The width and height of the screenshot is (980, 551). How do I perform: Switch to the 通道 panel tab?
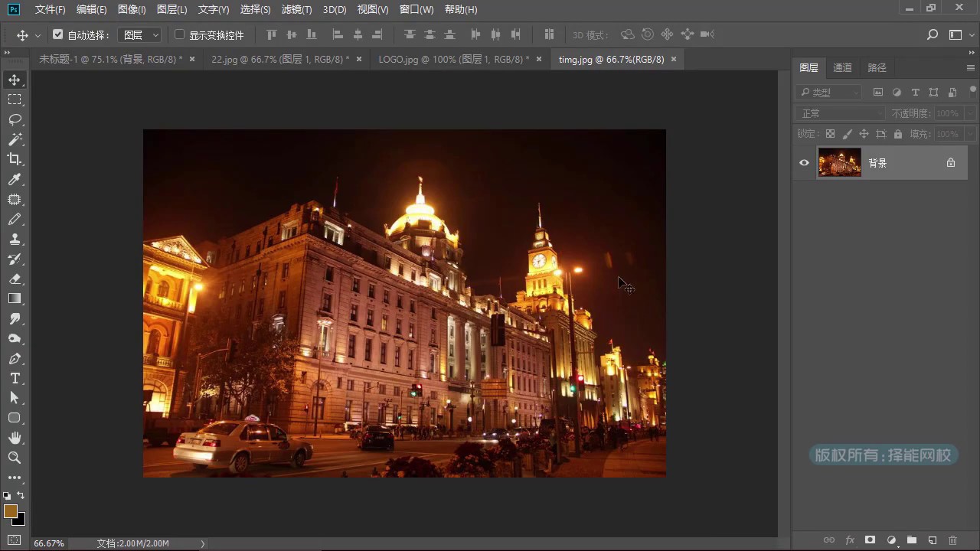tap(842, 68)
